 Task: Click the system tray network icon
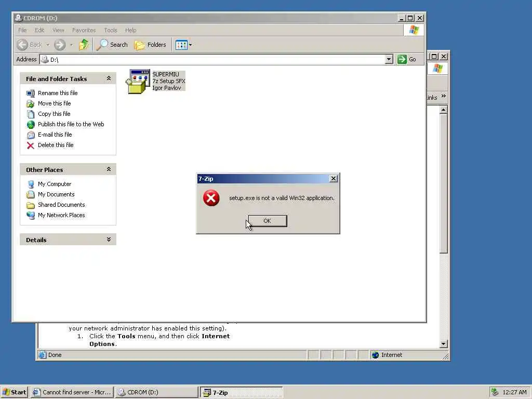tap(495, 392)
